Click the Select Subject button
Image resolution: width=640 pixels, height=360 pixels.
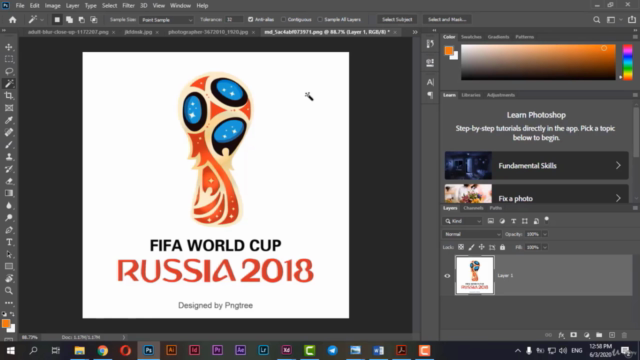tap(397, 20)
